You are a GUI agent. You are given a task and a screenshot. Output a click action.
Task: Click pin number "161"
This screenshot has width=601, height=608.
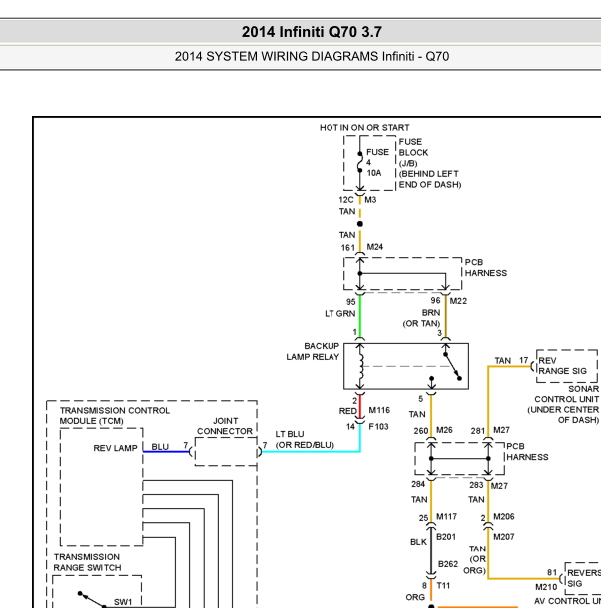point(348,248)
